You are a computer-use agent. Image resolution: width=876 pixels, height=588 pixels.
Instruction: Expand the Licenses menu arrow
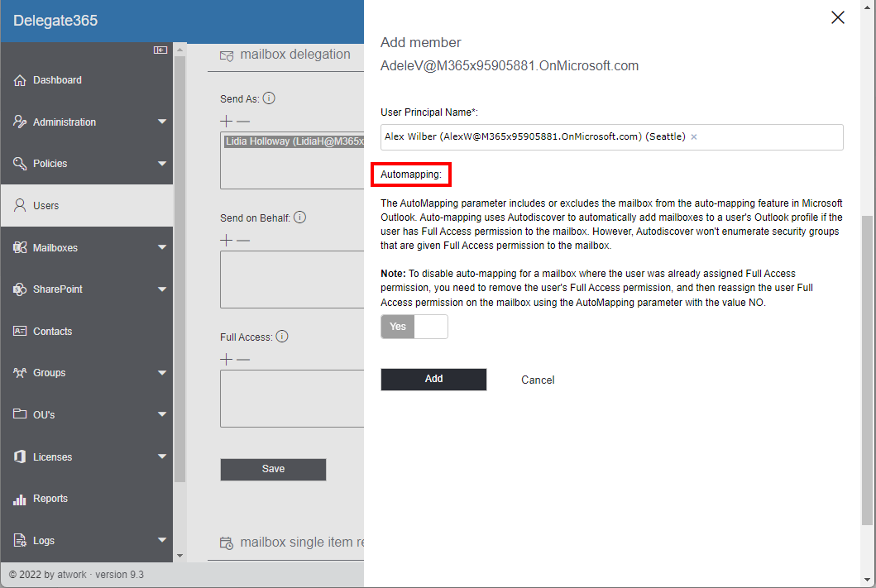[162, 457]
